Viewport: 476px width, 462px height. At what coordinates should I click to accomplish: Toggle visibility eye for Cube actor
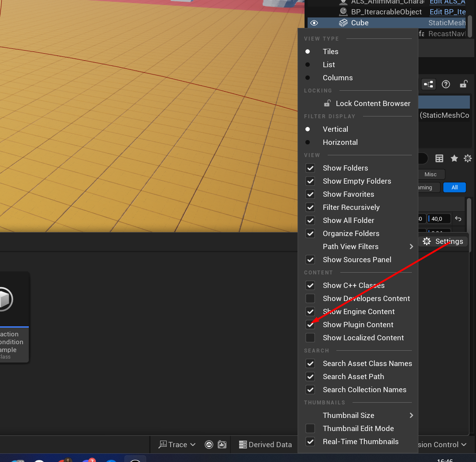click(314, 23)
